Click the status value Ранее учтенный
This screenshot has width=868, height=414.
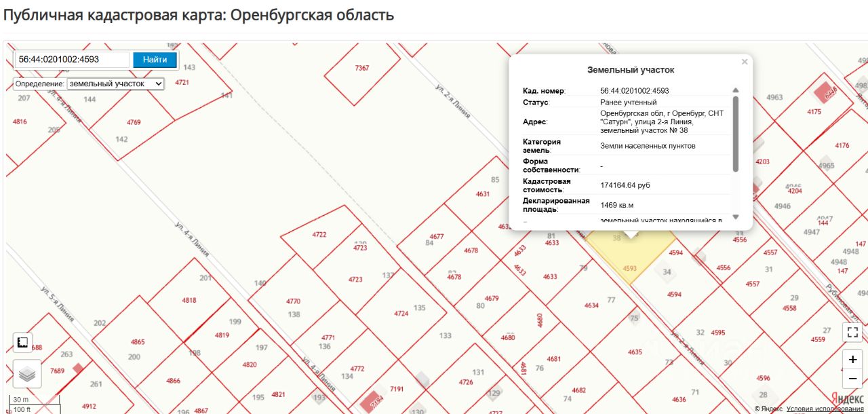(x=629, y=102)
